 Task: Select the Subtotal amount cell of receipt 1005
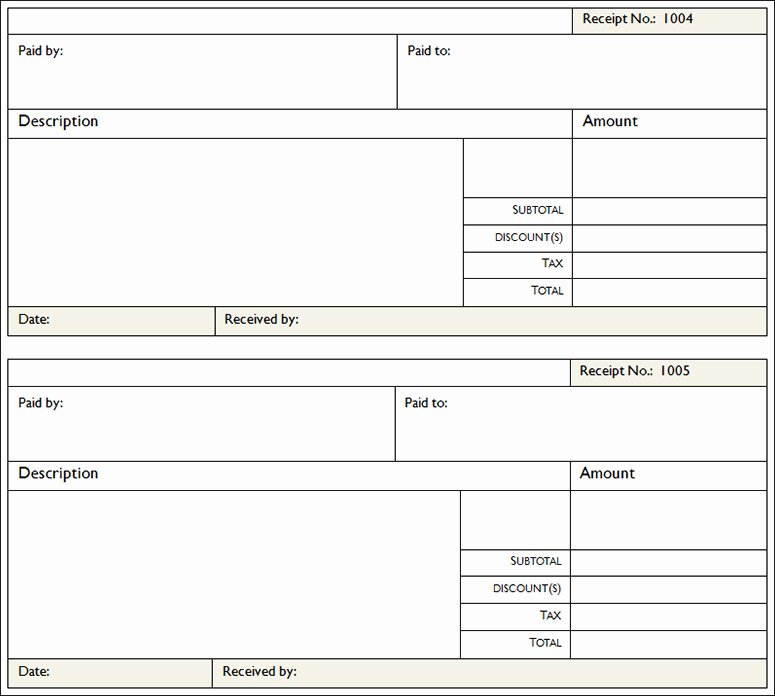pyautogui.click(x=668, y=563)
